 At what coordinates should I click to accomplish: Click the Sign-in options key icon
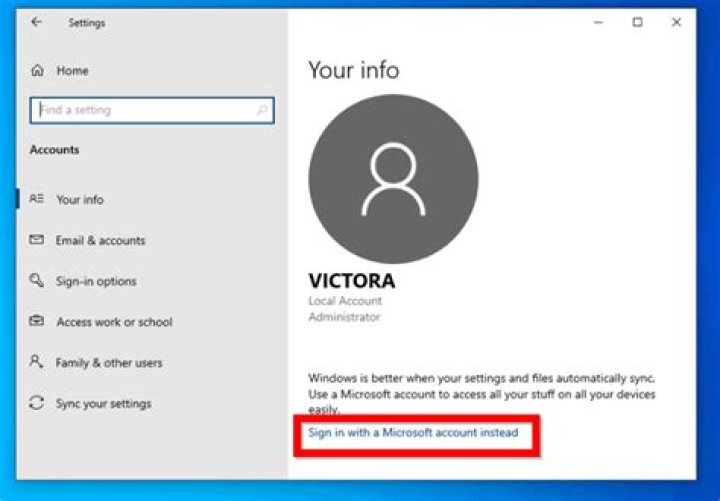[37, 280]
